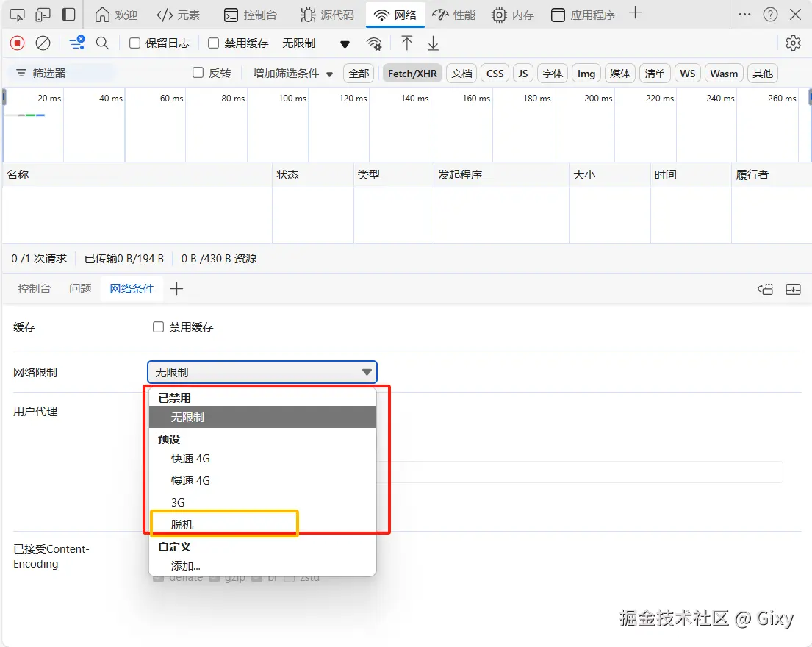Sort by 名称 column header
The image size is (812, 647).
[137, 175]
